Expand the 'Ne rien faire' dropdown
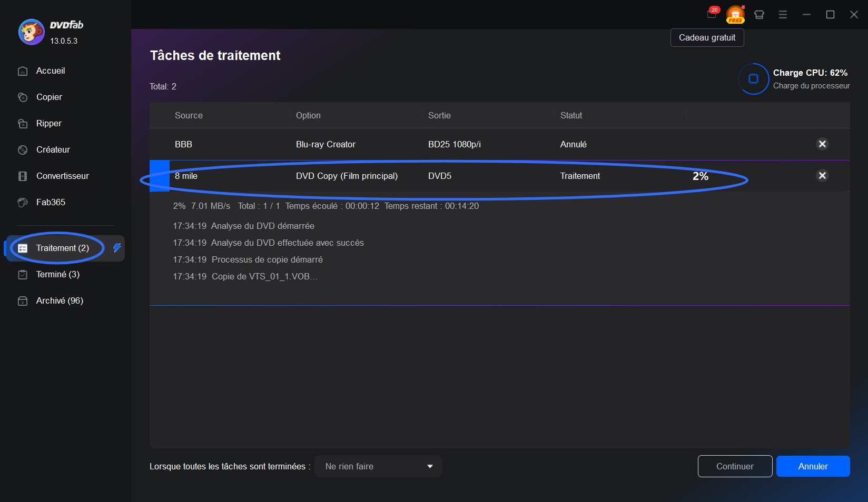 (378, 466)
